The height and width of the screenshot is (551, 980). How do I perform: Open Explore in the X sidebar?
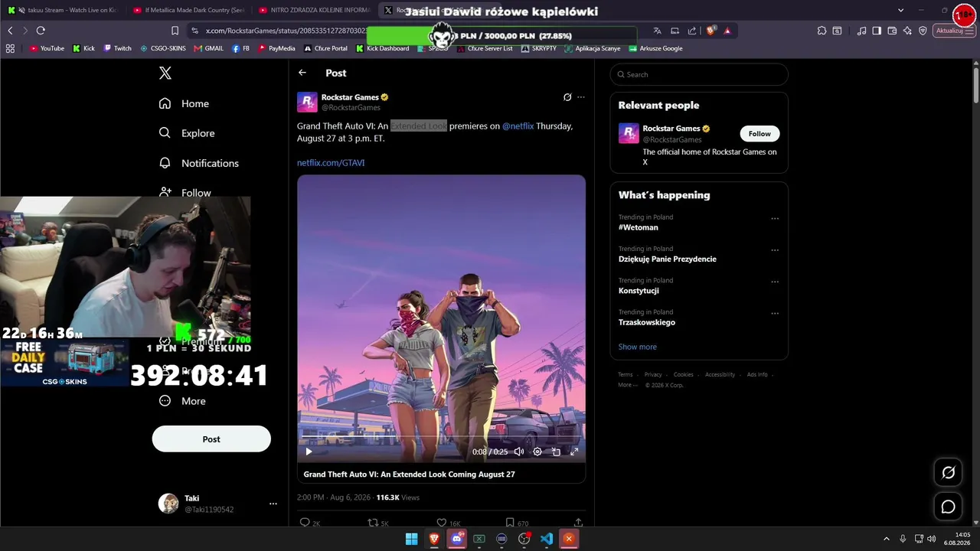pos(187,133)
